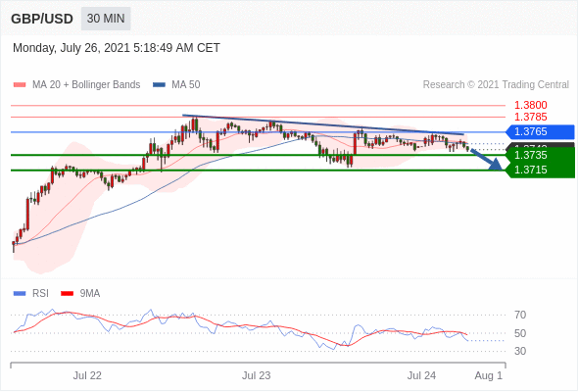Viewport: 578px width, 392px height.
Task: Toggle the MA 50 legend label
Action: coord(186,85)
